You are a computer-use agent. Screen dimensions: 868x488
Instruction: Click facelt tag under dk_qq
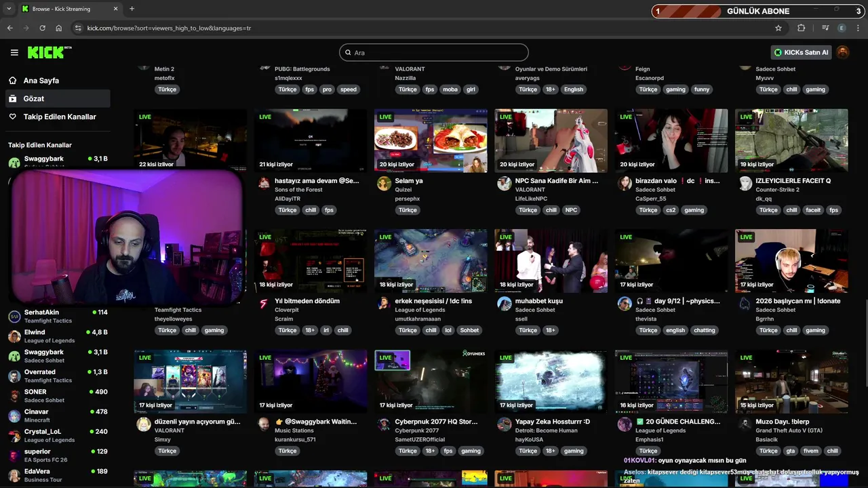812,210
